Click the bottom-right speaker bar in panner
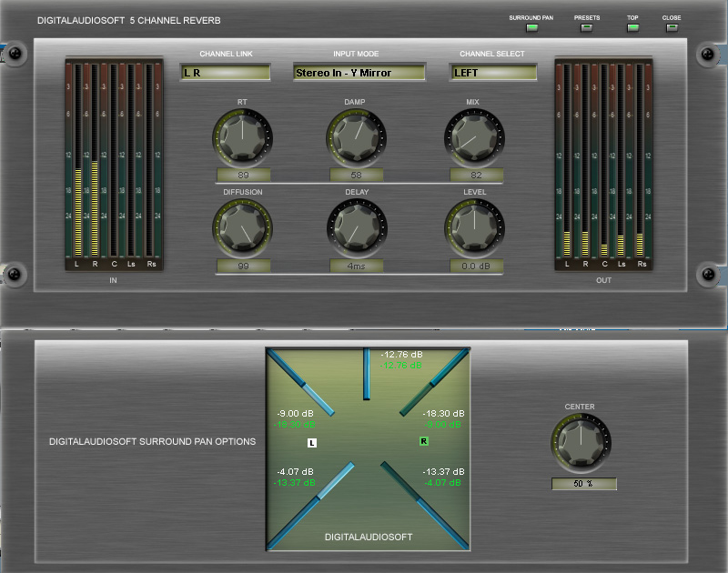 (x=424, y=506)
